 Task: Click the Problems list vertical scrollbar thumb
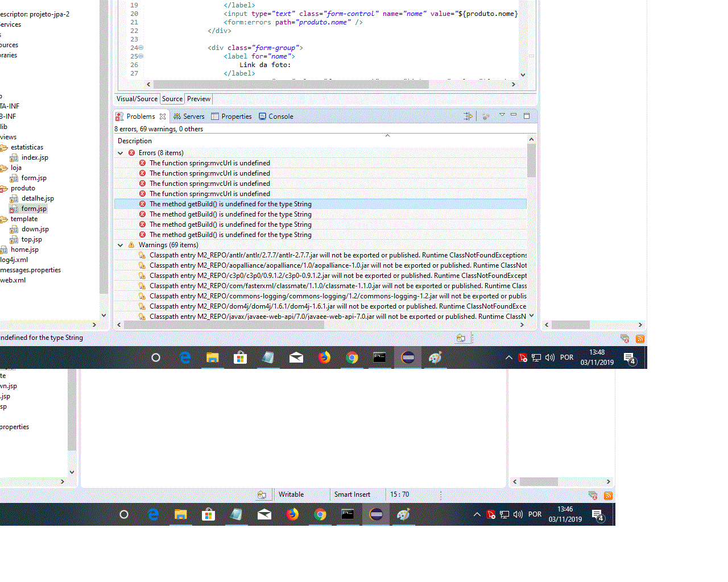coord(531,160)
